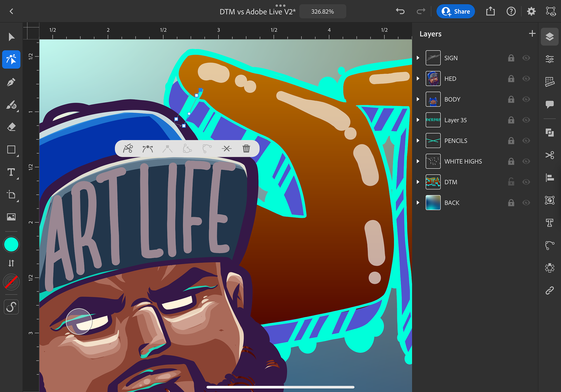This screenshot has height=392, width=561.
Task: Unlock the SIGN layer
Action: [x=511, y=58]
